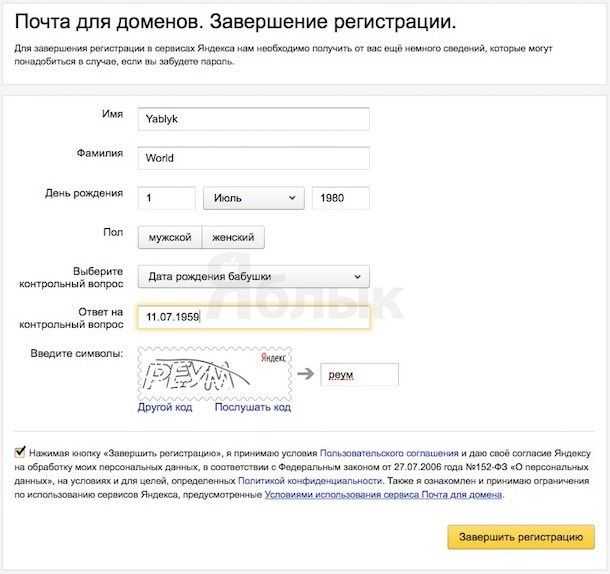This screenshot has height=574, width=610.
Task: Open the Политикой конфиденциальности link
Action: (310, 481)
